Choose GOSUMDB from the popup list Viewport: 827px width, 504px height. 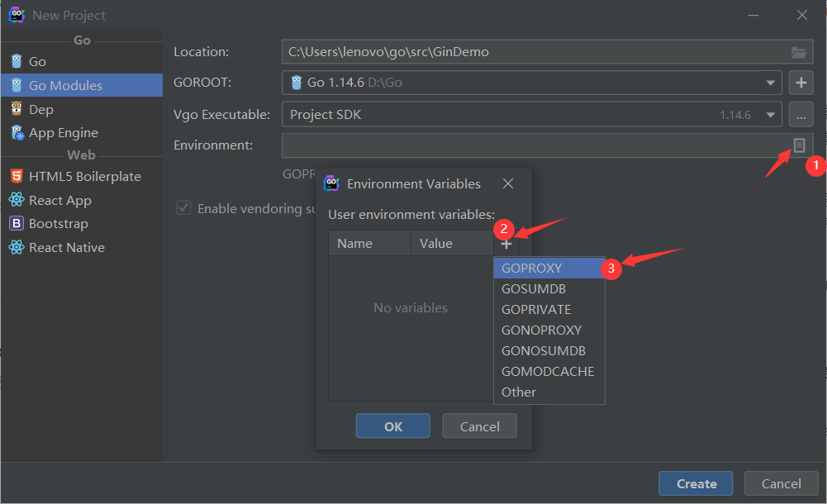549,289
